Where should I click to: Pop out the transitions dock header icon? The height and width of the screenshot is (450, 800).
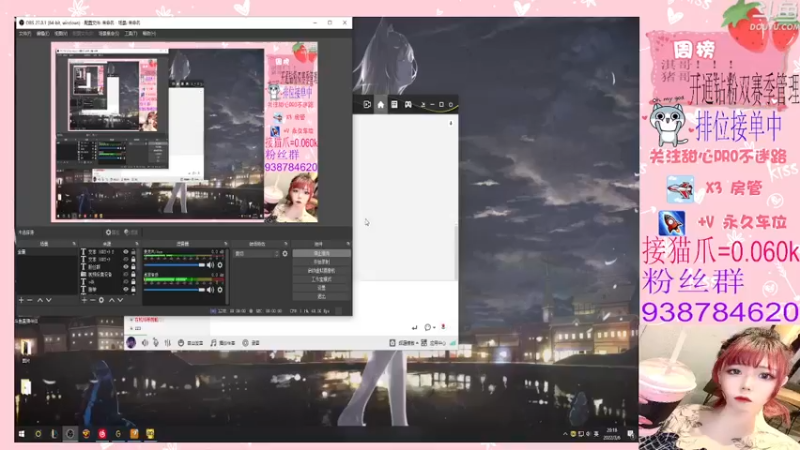(x=286, y=244)
